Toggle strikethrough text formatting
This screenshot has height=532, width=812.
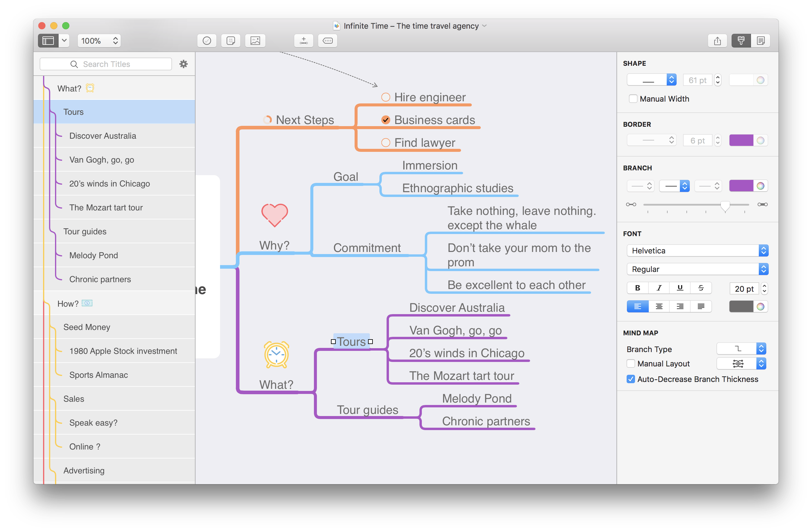click(701, 288)
